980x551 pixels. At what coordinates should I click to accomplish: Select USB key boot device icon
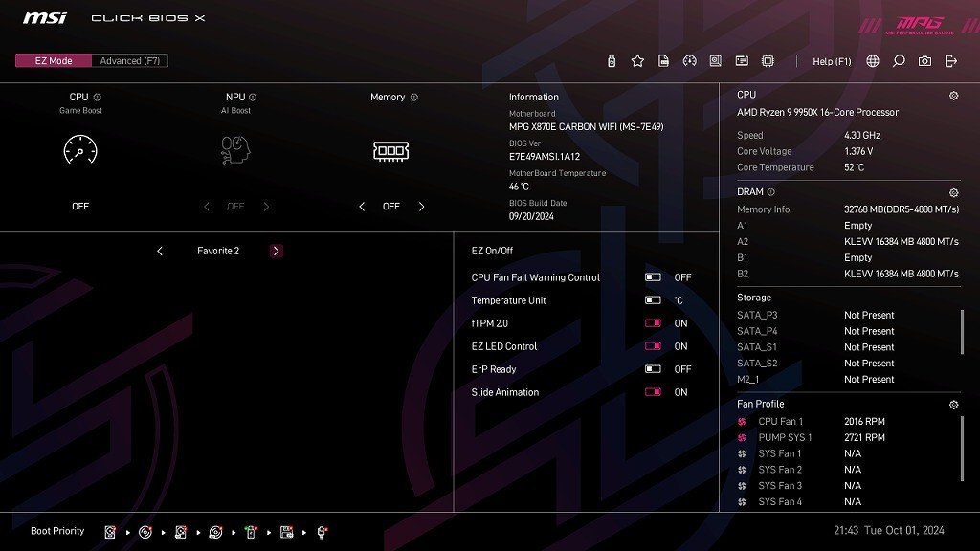coord(251,532)
